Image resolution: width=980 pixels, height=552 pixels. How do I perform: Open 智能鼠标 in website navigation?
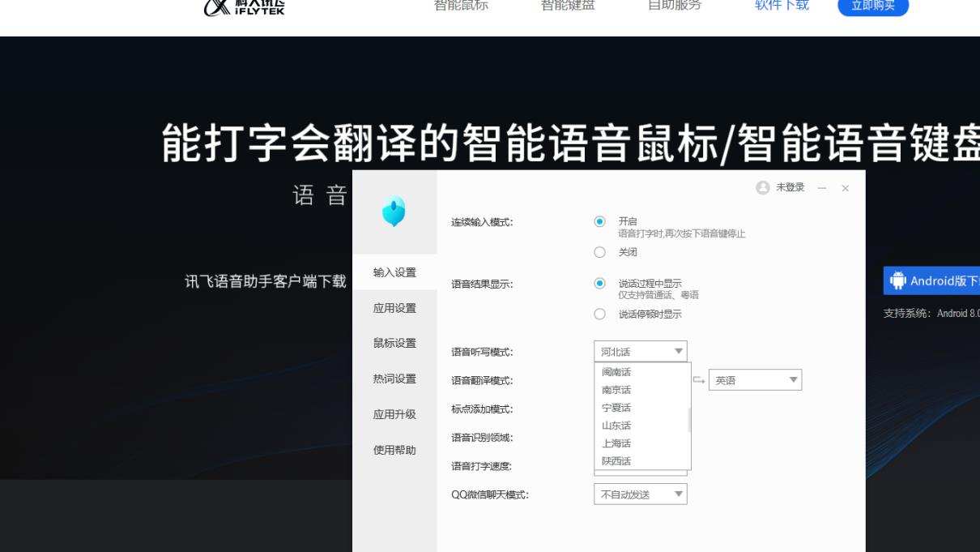461,5
